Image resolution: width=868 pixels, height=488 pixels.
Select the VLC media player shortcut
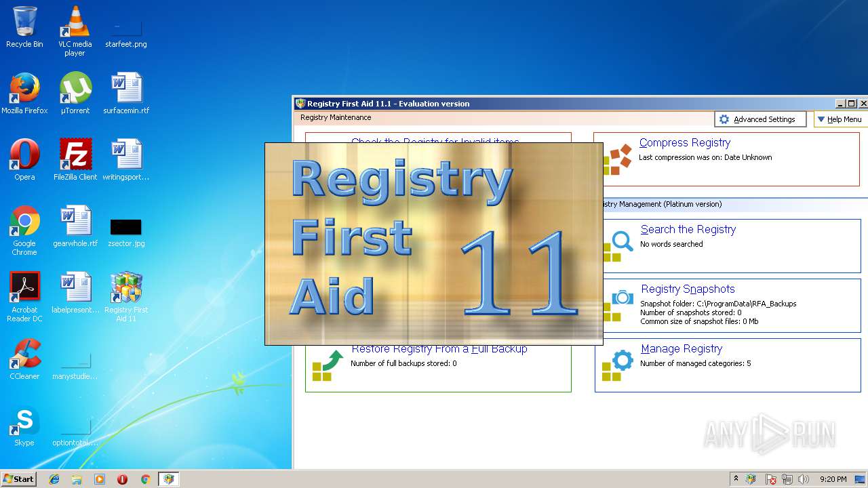tap(75, 31)
